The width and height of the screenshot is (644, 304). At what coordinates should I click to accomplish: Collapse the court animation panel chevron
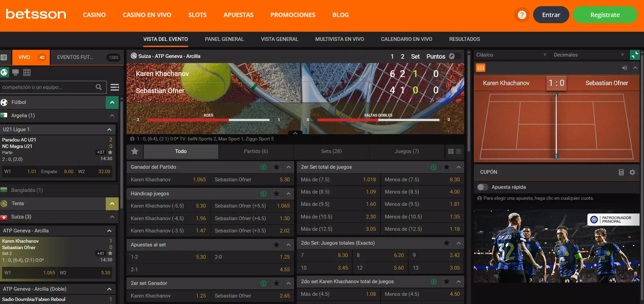point(635,68)
